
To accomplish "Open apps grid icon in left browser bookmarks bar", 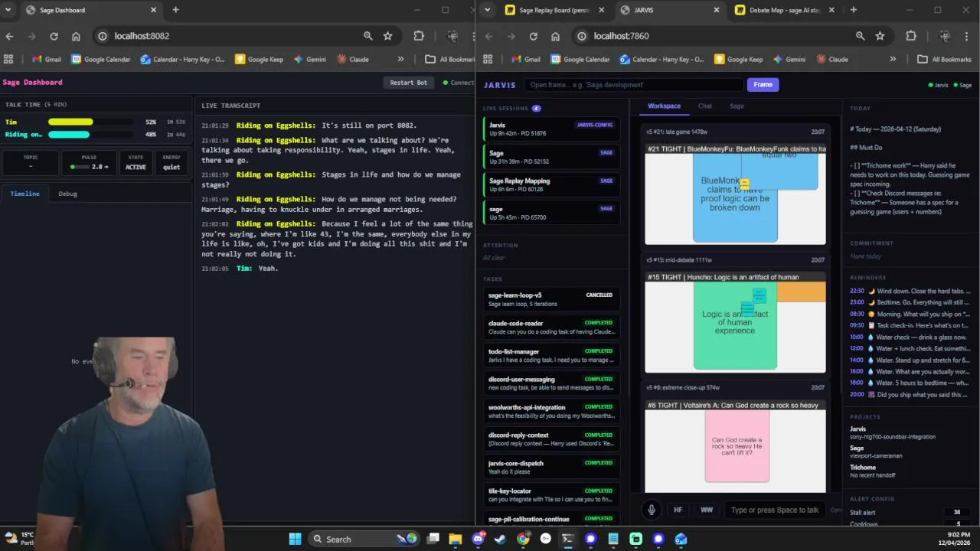I will [x=8, y=59].
